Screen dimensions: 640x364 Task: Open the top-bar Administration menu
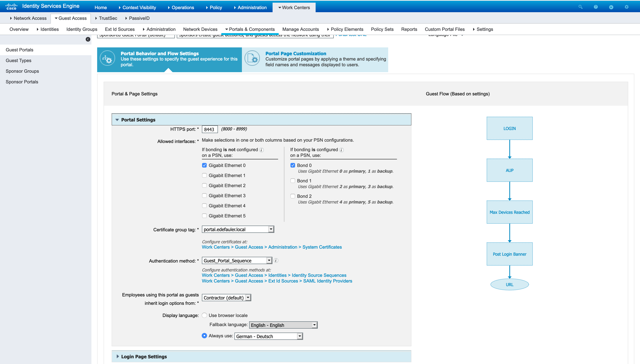pos(250,7)
